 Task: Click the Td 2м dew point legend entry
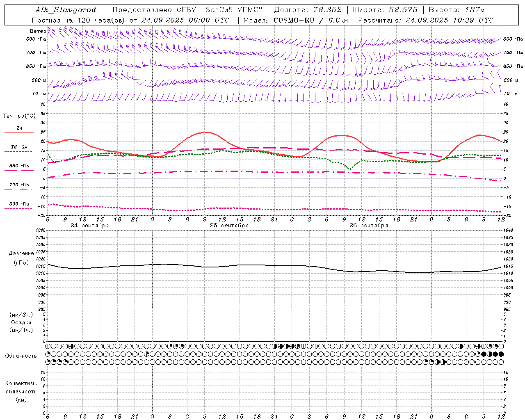pyautogui.click(x=19, y=147)
